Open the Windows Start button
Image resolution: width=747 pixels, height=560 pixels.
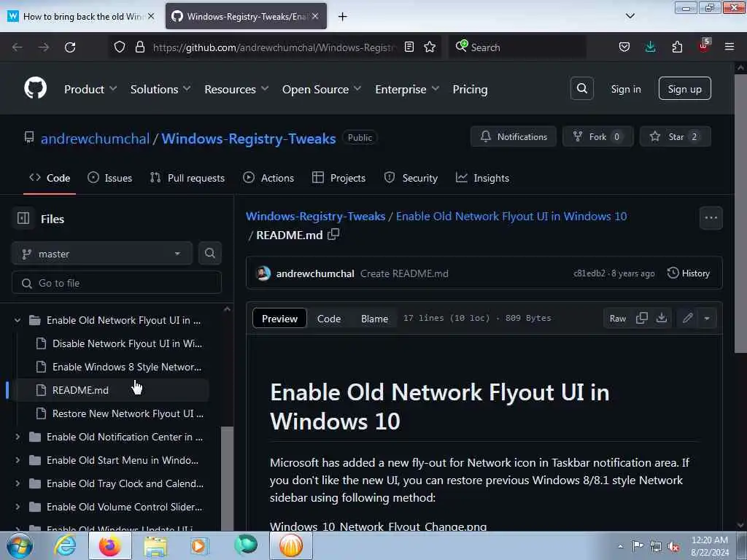pyautogui.click(x=20, y=545)
